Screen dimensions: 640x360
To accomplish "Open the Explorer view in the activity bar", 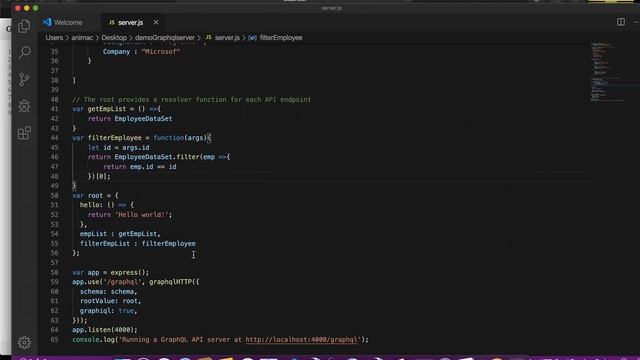I will (x=24, y=26).
